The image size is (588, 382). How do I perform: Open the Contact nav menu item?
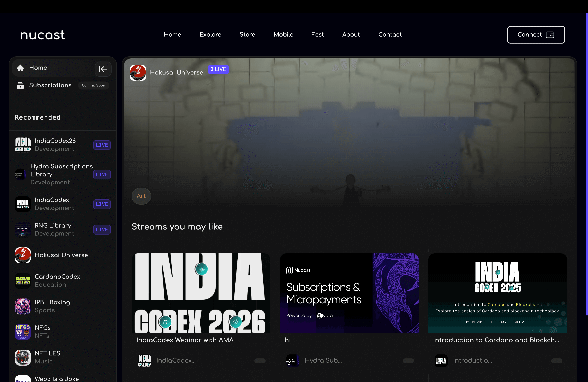tap(390, 35)
